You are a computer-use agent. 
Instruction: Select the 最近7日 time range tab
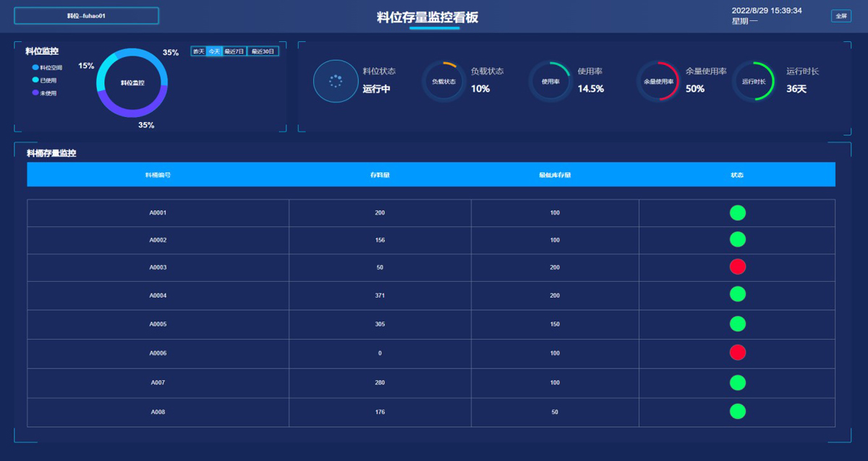point(234,51)
